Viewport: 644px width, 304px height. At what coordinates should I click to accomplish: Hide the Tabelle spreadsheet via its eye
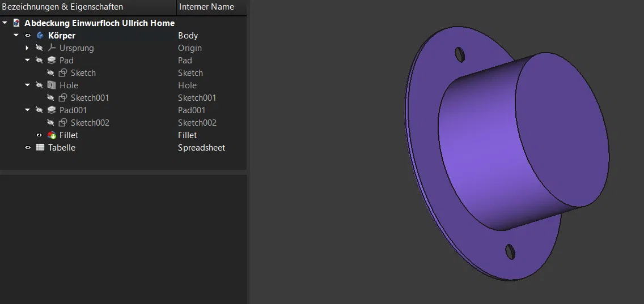tap(28, 148)
